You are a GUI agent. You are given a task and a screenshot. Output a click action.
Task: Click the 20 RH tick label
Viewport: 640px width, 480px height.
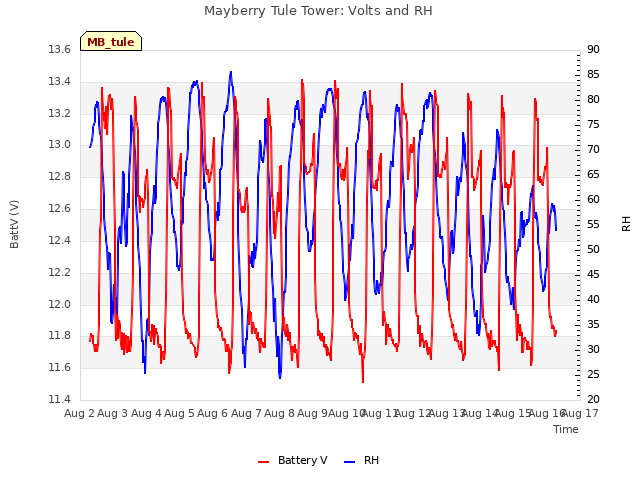(x=593, y=399)
